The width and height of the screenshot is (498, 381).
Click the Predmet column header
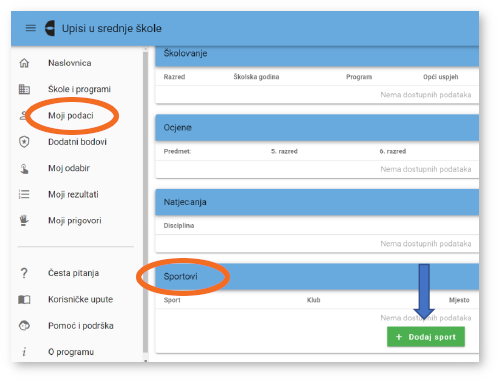point(177,151)
